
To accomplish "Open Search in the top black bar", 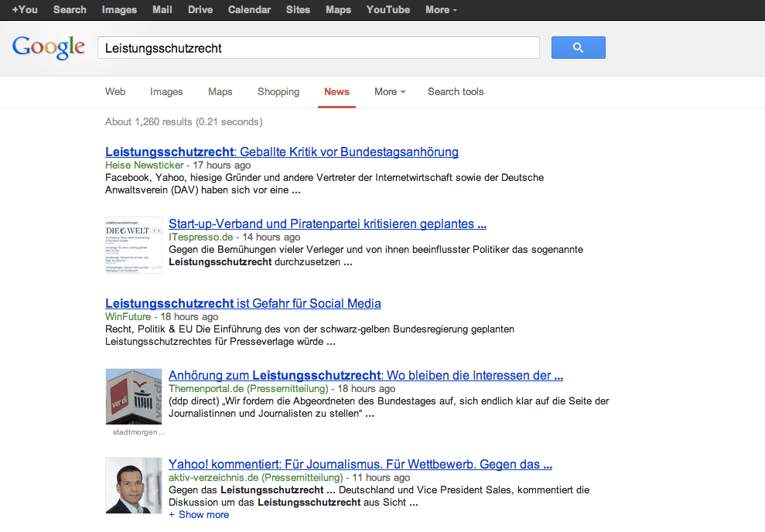I will click(x=70, y=10).
